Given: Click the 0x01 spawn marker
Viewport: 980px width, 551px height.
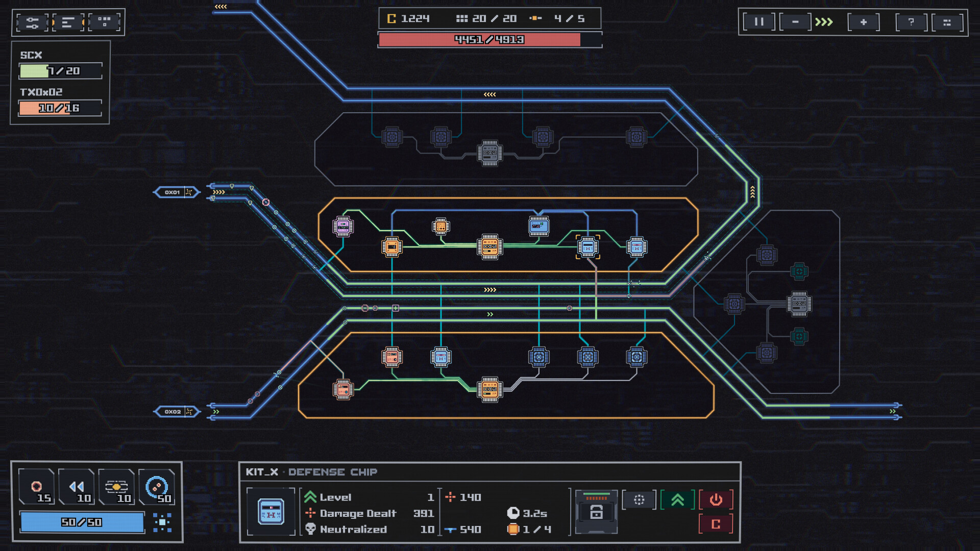Looking at the screenshot, I should [177, 192].
